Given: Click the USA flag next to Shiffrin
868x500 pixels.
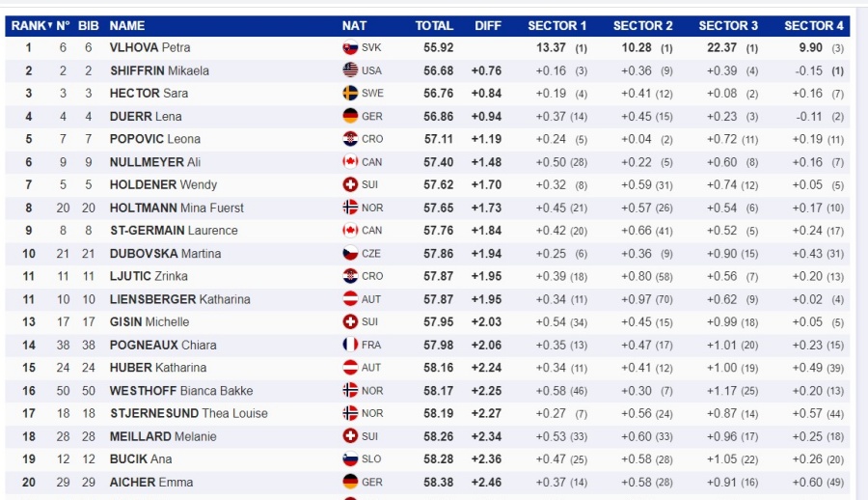Looking at the screenshot, I should [350, 70].
